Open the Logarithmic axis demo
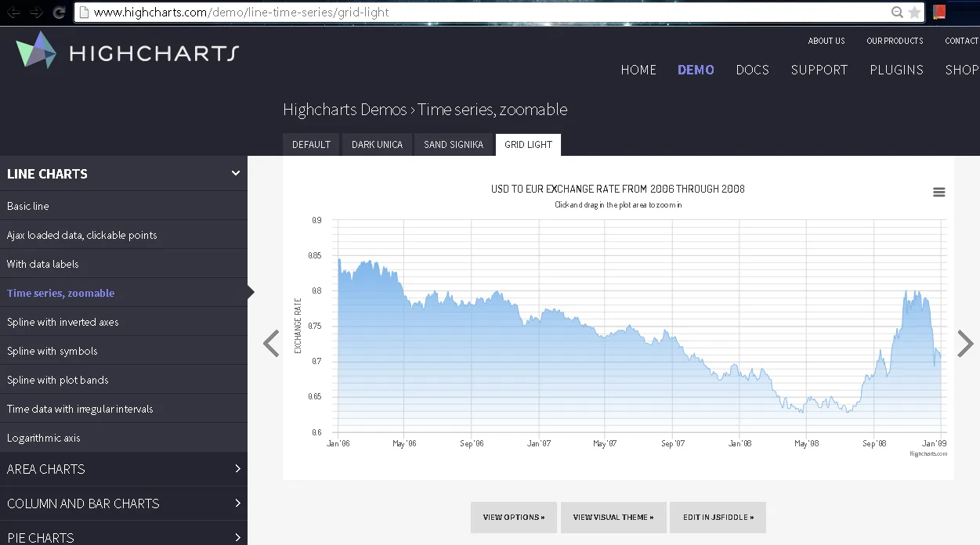The height and width of the screenshot is (545, 980). 124,438
